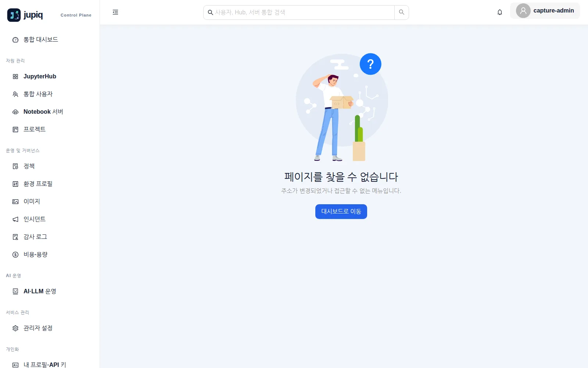The image size is (588, 368).
Task: Click the 통합 사용자 people icon
Action: pyautogui.click(x=15, y=94)
